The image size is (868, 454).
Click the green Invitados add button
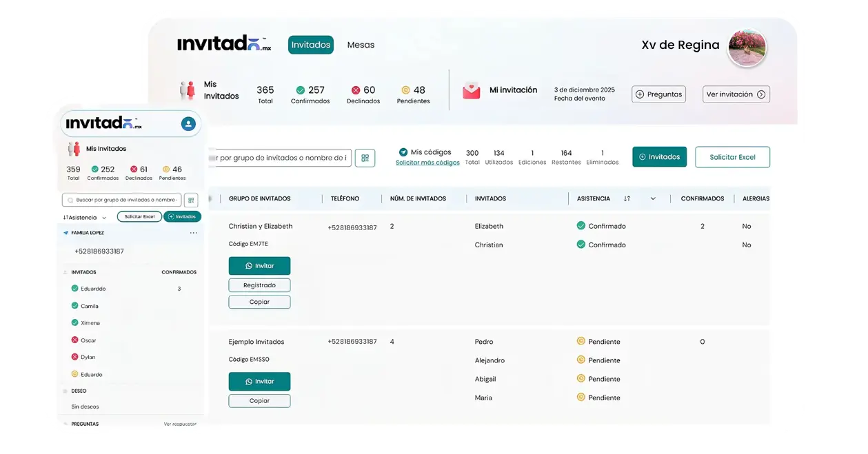[x=660, y=157]
